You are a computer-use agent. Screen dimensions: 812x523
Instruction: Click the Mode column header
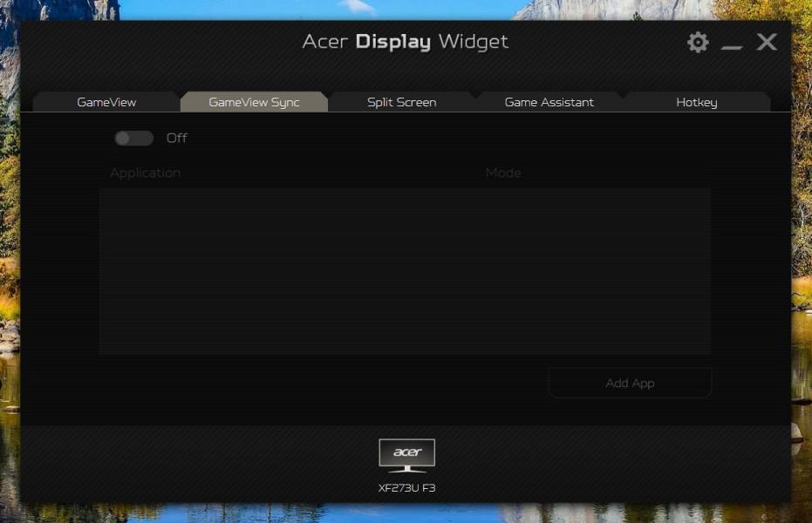[x=503, y=173]
